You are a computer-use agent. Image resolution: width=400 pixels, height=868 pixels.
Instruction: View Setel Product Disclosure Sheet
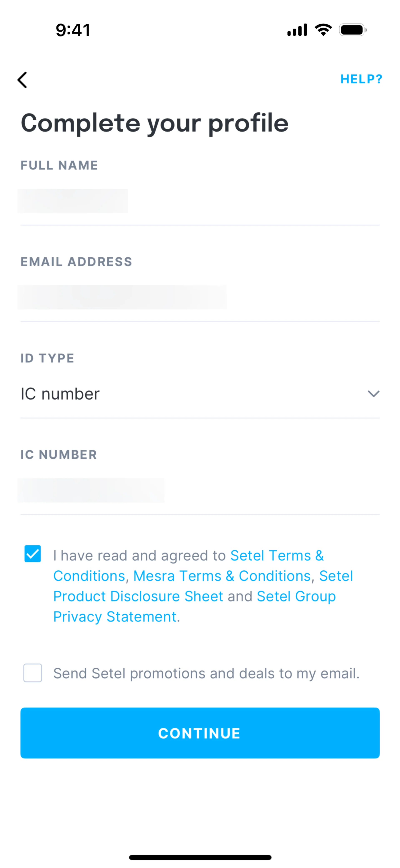click(138, 596)
